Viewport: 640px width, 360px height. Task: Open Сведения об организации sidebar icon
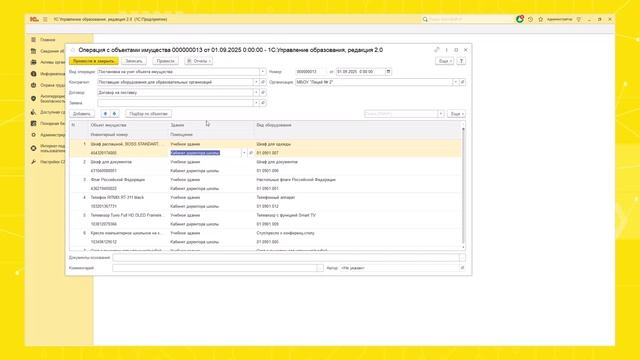pos(33,51)
